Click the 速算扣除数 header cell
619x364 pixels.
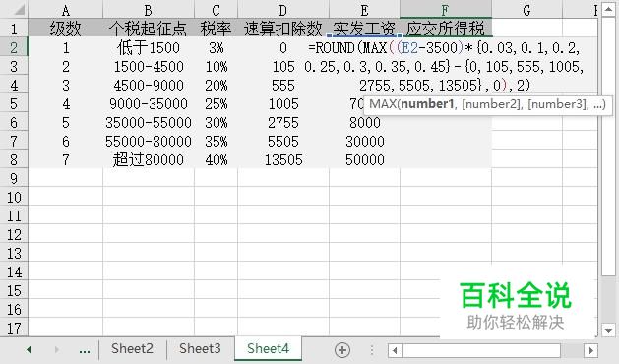click(x=283, y=29)
